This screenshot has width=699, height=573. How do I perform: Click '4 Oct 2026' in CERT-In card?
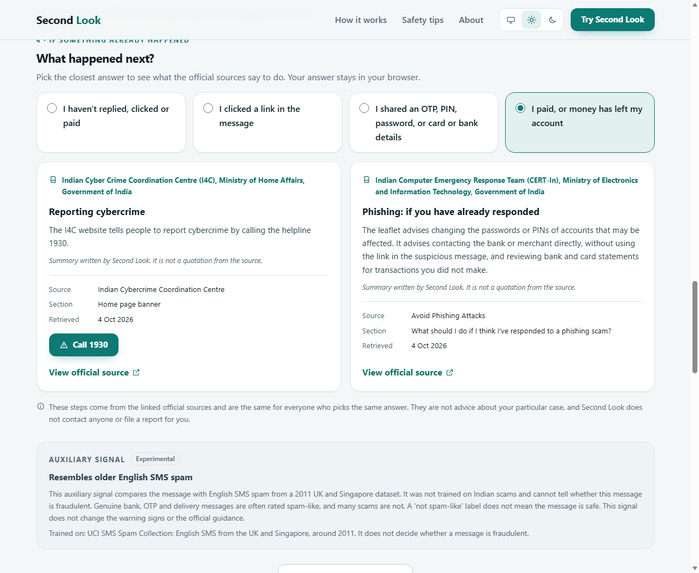tap(429, 346)
